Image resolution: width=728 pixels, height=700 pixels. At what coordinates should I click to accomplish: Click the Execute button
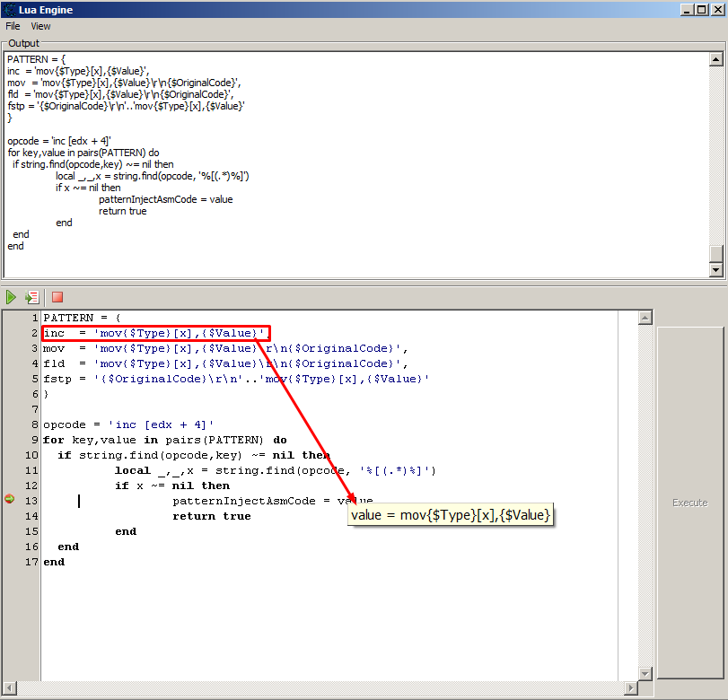click(690, 503)
